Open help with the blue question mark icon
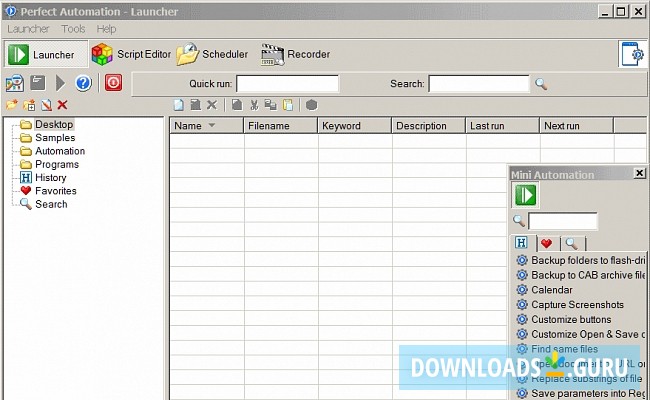Screen dimensions: 650x400 click(x=83, y=83)
